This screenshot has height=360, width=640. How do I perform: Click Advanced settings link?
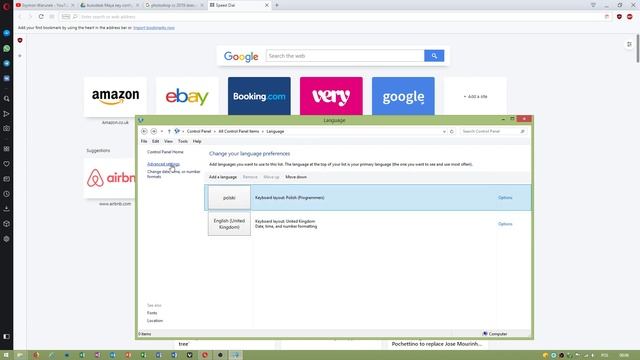pos(163,164)
